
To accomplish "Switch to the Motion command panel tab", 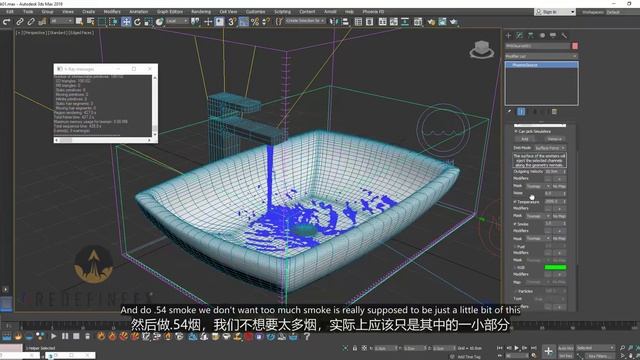I will tap(542, 36).
